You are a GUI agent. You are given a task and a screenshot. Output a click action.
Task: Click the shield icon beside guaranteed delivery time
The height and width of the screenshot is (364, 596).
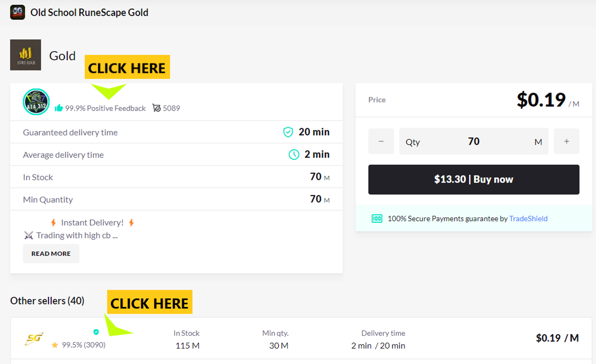point(288,132)
